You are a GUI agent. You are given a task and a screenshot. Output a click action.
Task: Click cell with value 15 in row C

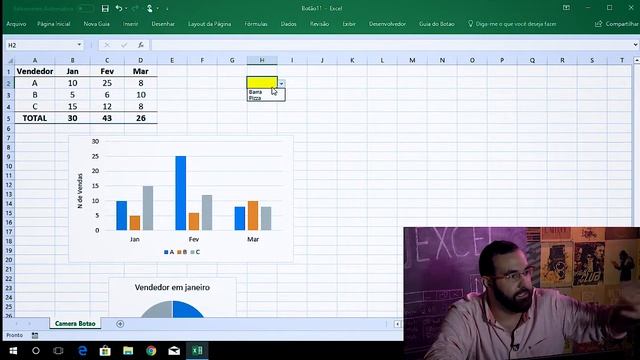[72, 107]
